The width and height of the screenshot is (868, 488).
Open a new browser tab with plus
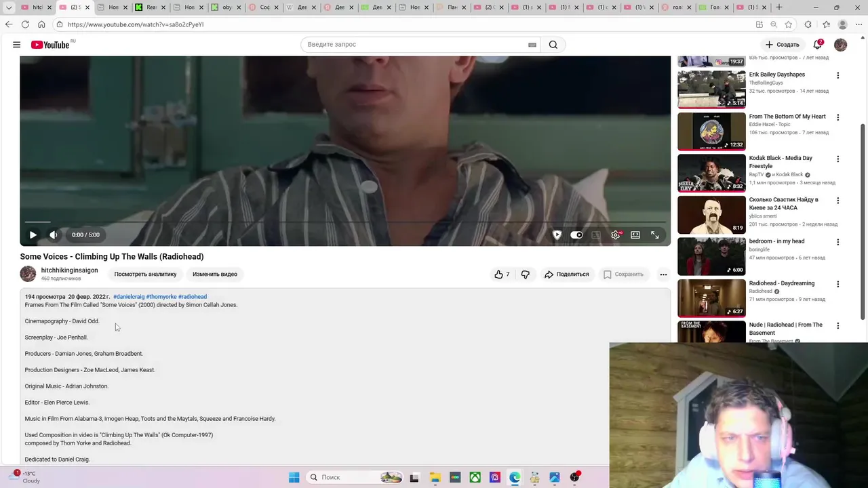[x=779, y=7]
